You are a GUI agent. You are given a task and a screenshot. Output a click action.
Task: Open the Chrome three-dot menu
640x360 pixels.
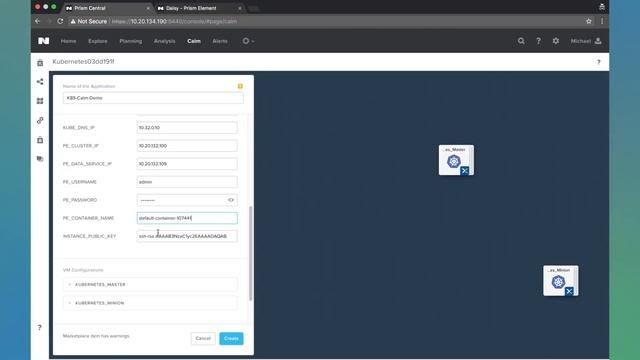(x=602, y=21)
